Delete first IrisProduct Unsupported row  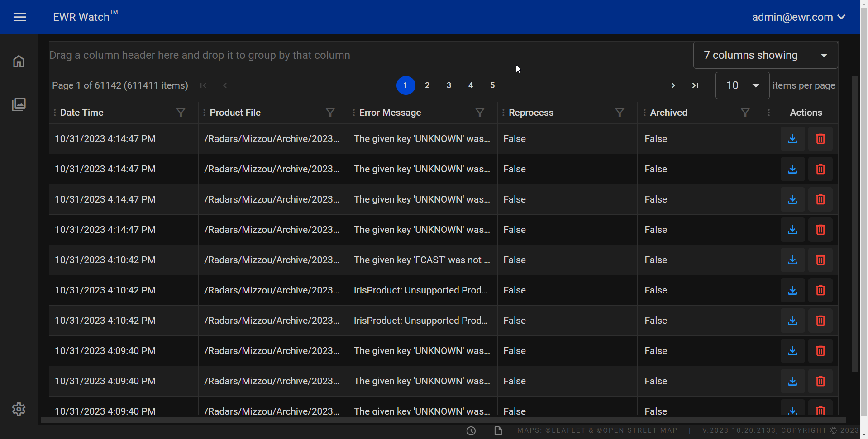(820, 290)
